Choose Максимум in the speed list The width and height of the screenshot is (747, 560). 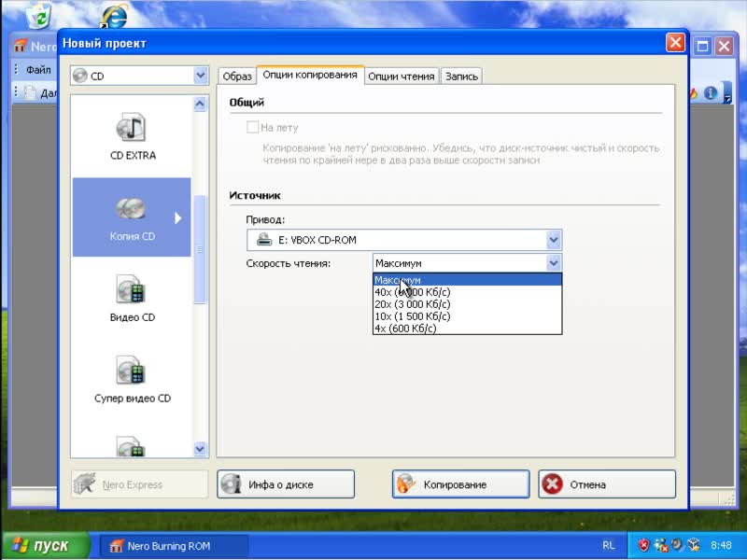coord(468,280)
